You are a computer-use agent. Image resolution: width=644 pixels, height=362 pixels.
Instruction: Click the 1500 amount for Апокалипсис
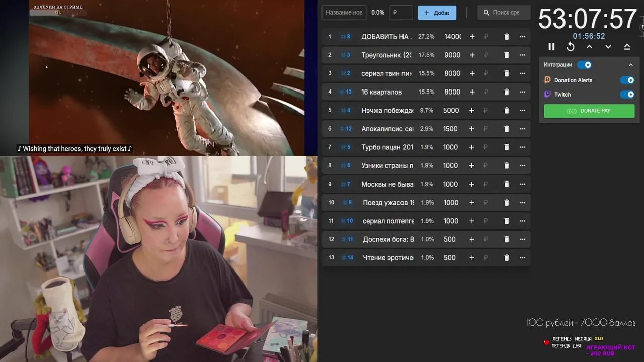(x=450, y=129)
